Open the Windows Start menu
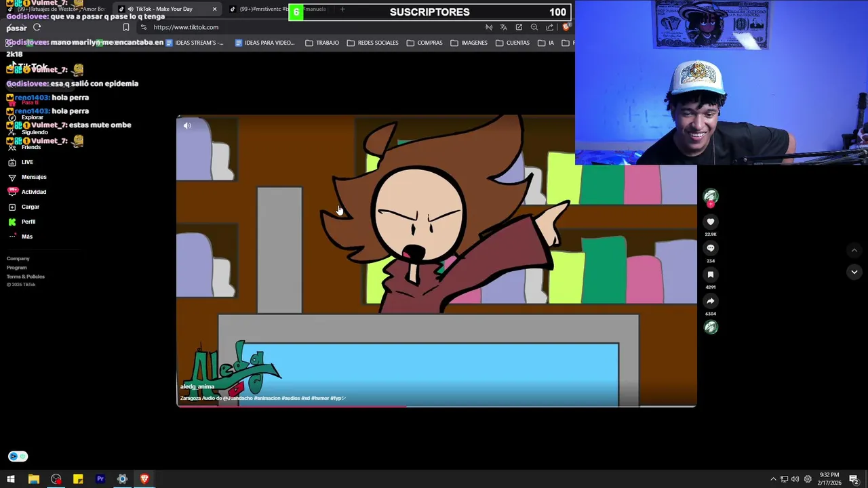 coord(11,479)
